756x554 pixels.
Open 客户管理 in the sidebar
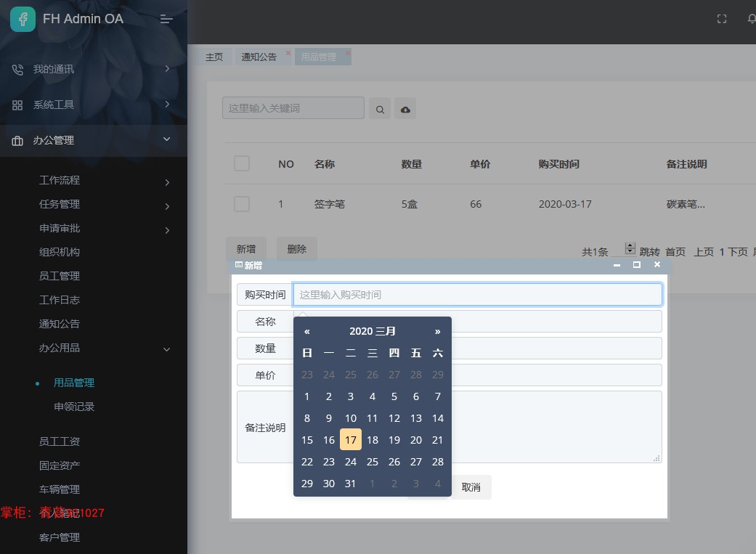60,537
